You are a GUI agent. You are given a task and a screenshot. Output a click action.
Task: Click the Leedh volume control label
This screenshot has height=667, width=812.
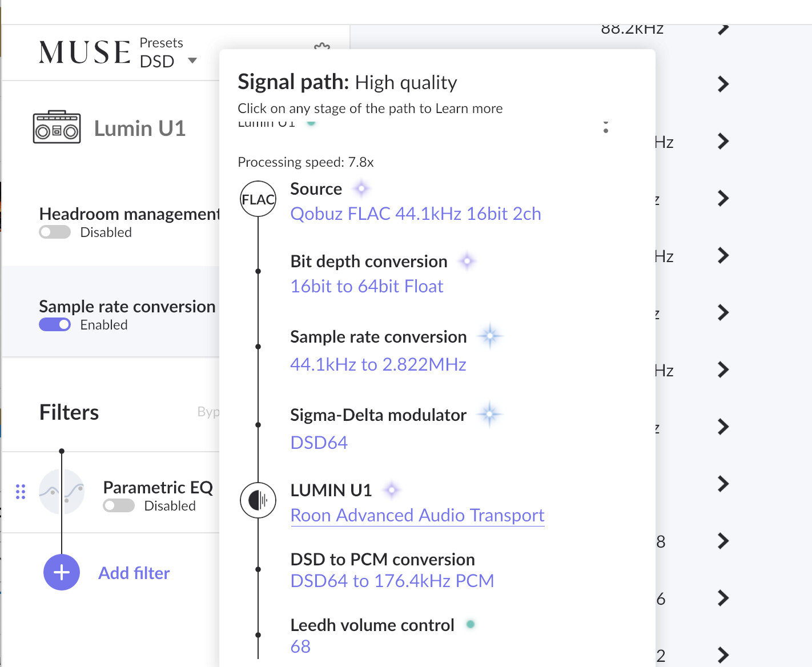tap(372, 625)
